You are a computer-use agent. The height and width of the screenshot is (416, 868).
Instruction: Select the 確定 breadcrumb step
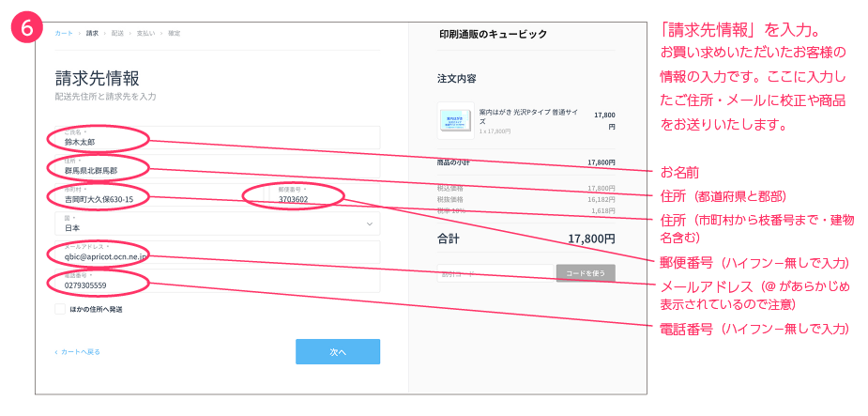(x=174, y=33)
